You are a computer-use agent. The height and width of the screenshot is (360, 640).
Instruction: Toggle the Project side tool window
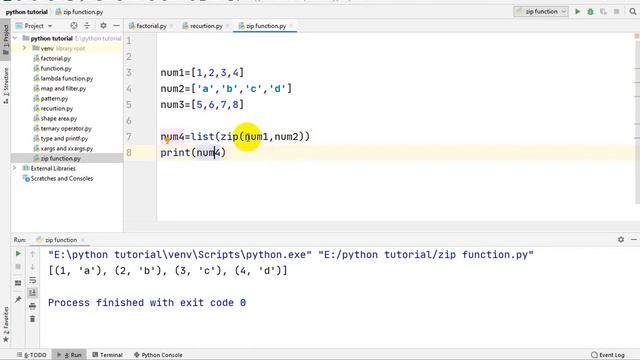click(6, 40)
